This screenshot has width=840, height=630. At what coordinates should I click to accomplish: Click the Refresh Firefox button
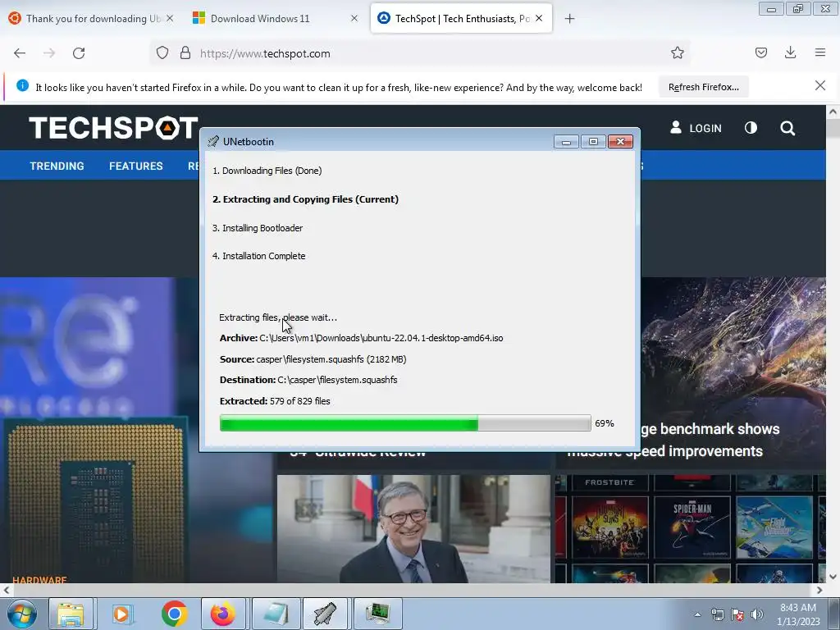[703, 87]
